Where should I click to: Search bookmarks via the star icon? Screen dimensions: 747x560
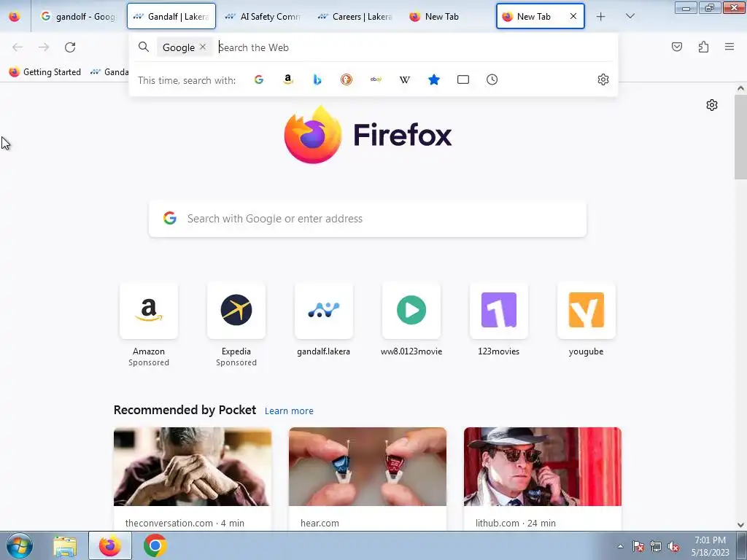click(433, 79)
